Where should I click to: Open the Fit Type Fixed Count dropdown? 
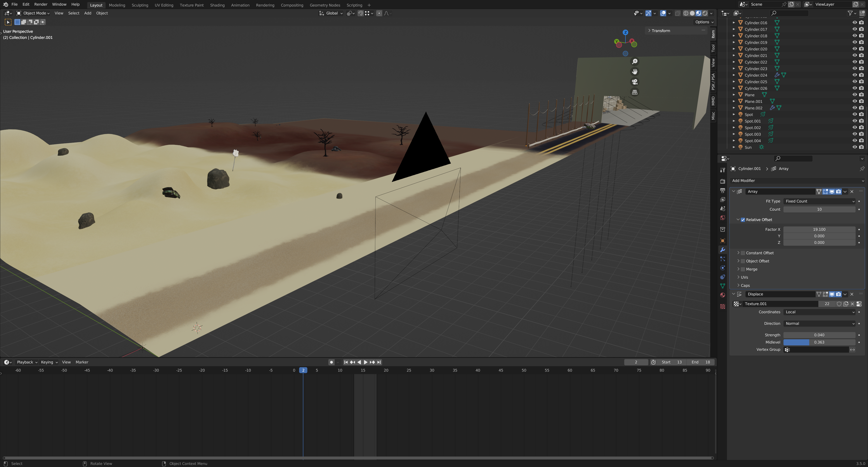coord(819,201)
